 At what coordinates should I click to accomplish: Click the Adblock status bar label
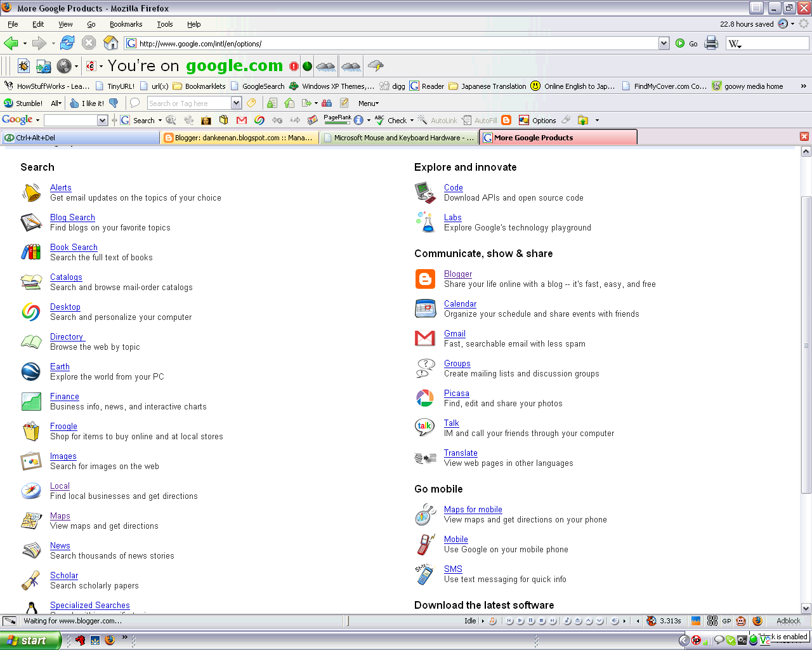click(789, 621)
